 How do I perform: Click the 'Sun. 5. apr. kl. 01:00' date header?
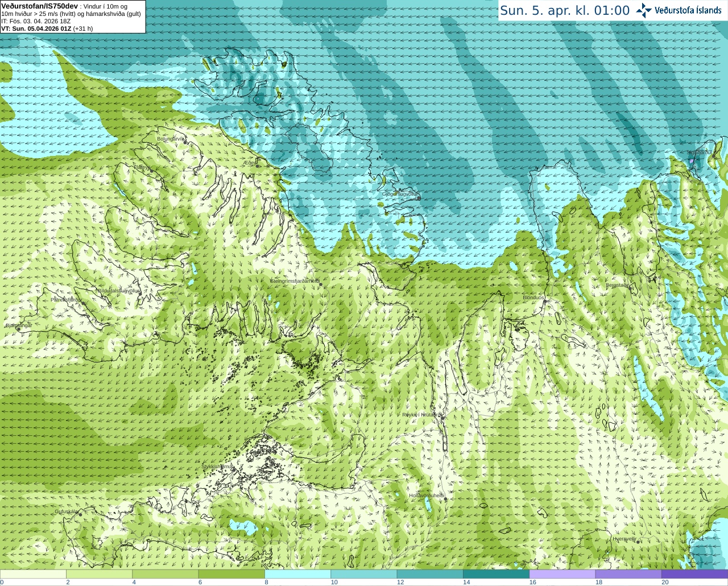click(565, 11)
